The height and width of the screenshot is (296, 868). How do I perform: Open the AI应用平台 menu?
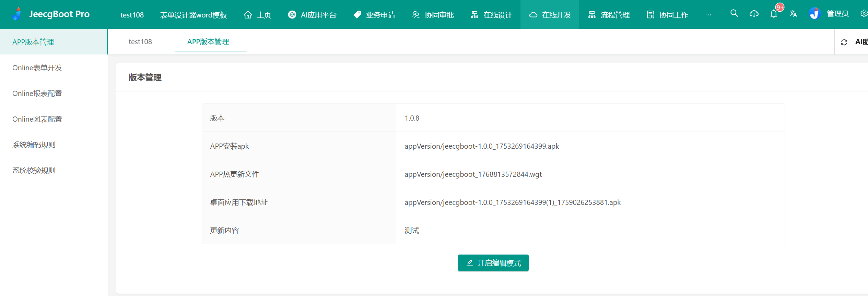pyautogui.click(x=312, y=15)
